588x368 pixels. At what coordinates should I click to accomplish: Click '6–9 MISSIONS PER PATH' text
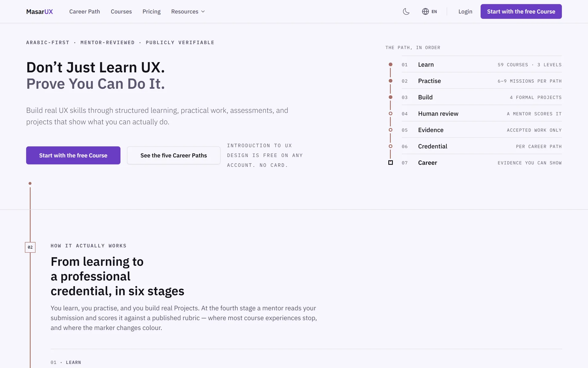pyautogui.click(x=530, y=81)
